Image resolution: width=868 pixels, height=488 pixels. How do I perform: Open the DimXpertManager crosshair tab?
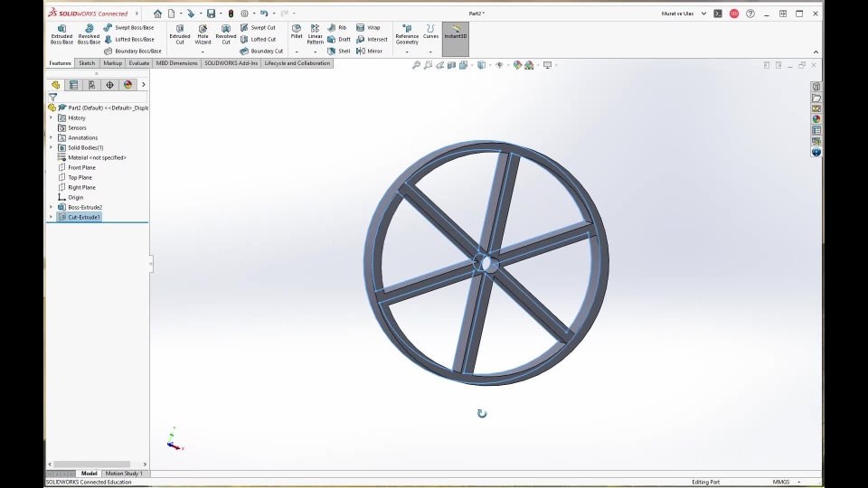click(x=109, y=85)
